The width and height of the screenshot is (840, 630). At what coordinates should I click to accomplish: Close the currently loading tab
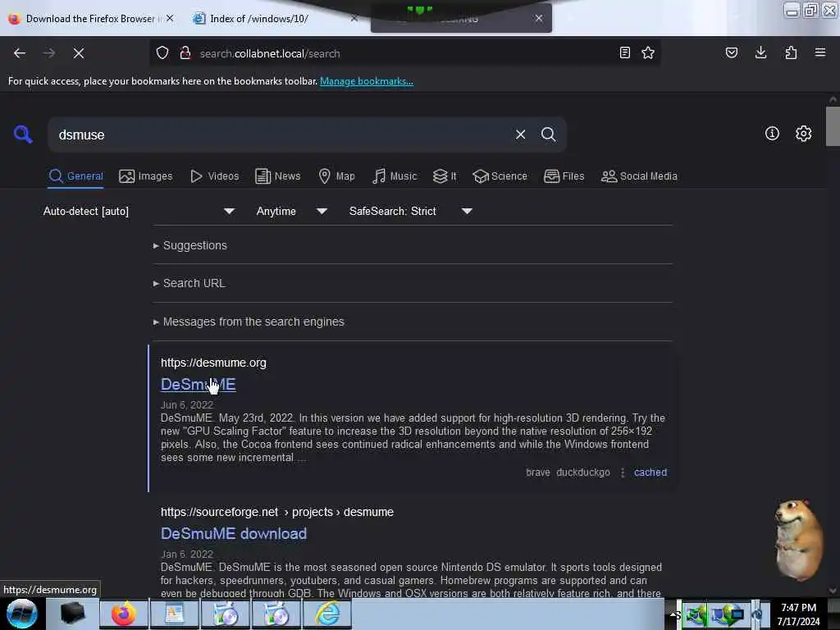[539, 18]
